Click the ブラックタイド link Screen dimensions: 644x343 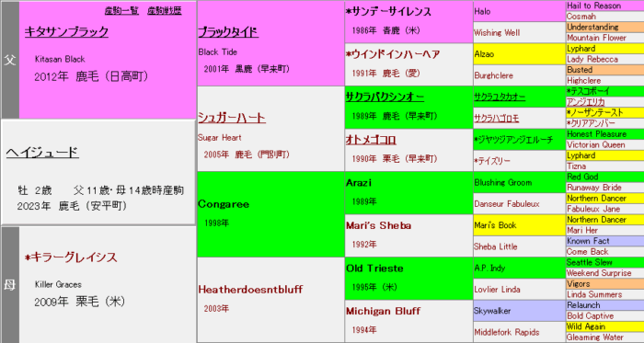228,32
